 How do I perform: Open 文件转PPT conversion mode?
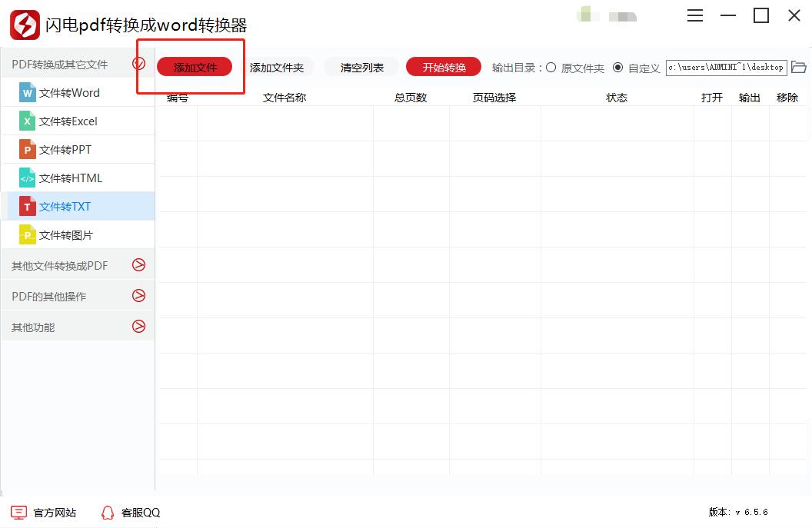62,149
